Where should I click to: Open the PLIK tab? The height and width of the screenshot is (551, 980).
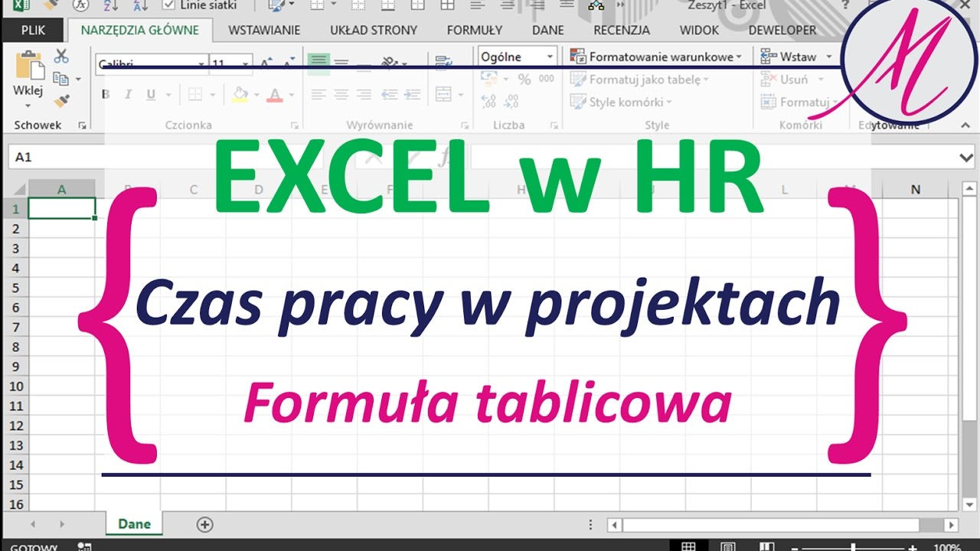click(33, 31)
